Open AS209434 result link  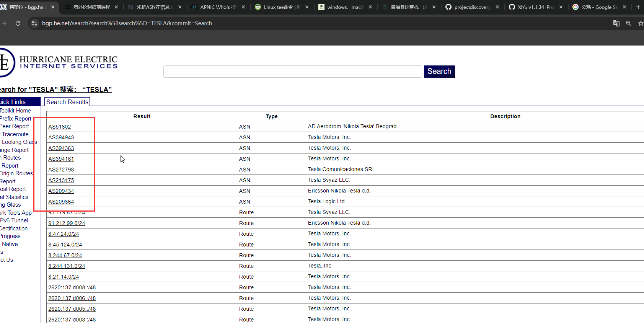pyautogui.click(x=61, y=191)
